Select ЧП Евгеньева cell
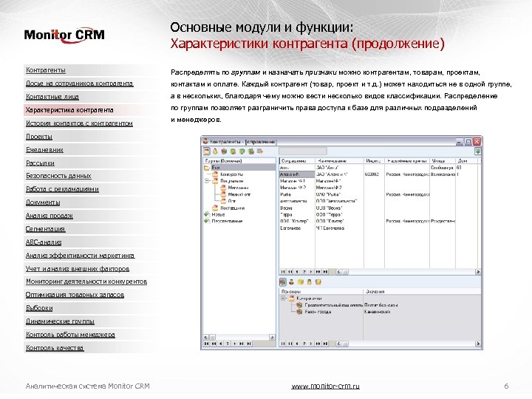The width and height of the screenshot is (532, 399). pyautogui.click(x=330, y=228)
